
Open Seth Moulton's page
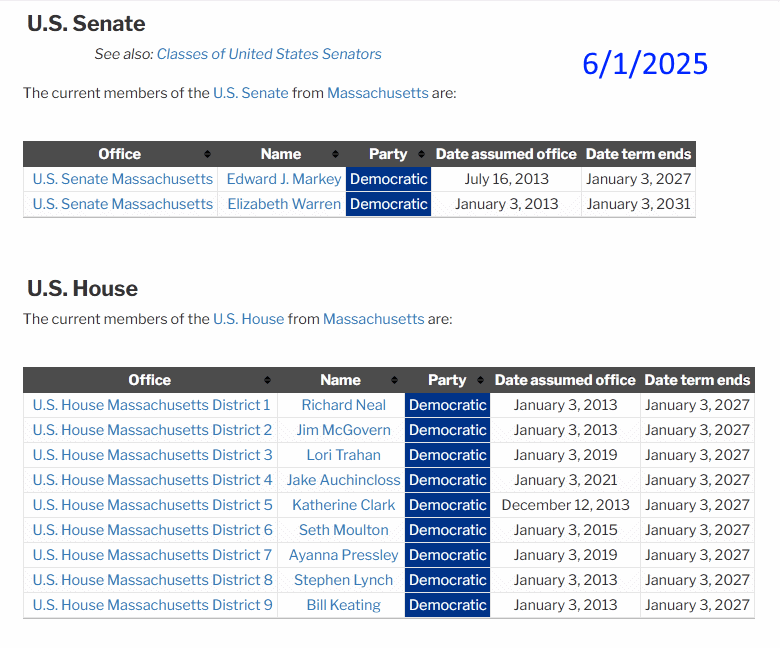[344, 530]
